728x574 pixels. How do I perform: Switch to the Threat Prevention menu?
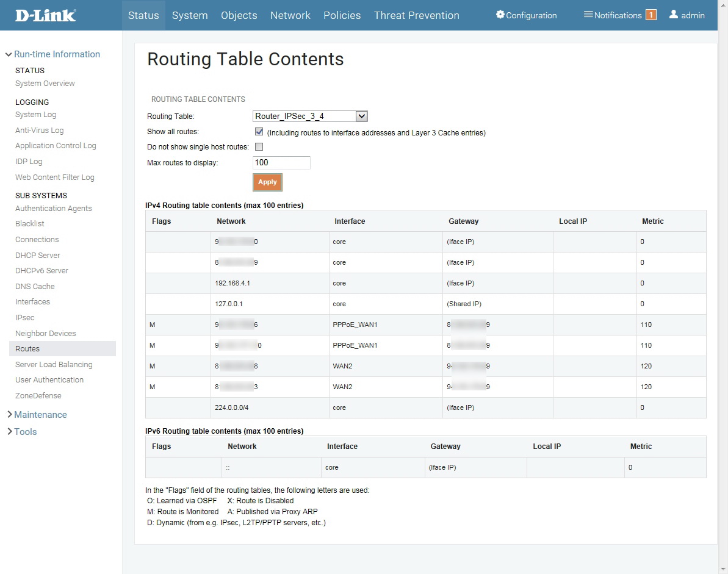[x=416, y=15]
